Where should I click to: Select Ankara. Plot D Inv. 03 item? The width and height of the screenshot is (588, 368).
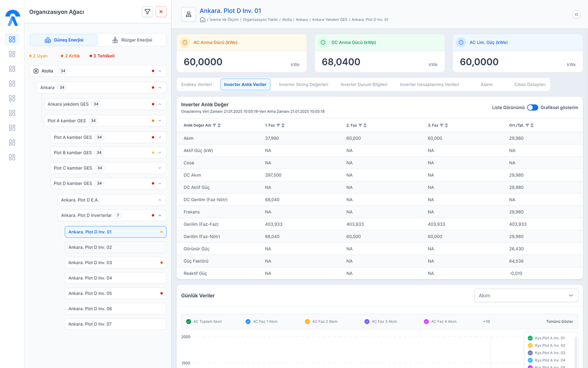click(x=115, y=263)
